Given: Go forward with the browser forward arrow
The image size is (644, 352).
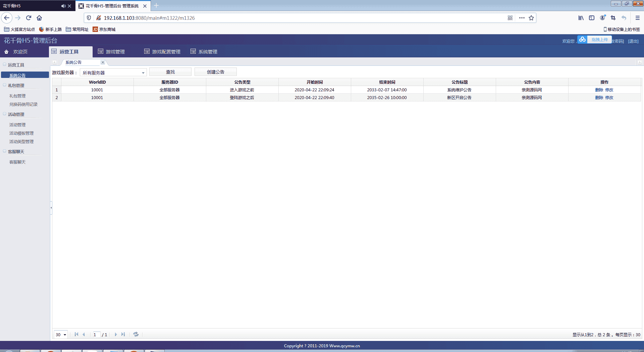Looking at the screenshot, I should pyautogui.click(x=18, y=18).
